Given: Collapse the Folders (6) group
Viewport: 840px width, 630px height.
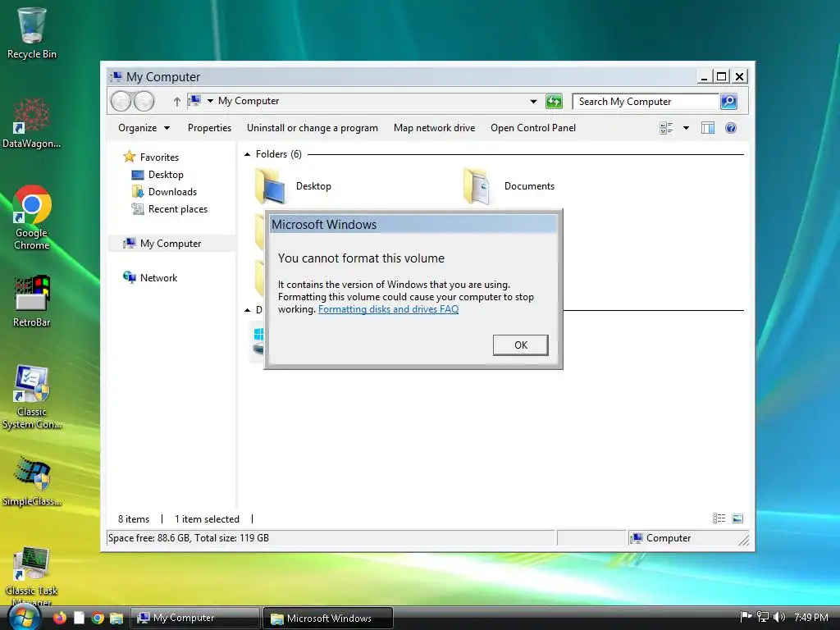Looking at the screenshot, I should pos(247,154).
